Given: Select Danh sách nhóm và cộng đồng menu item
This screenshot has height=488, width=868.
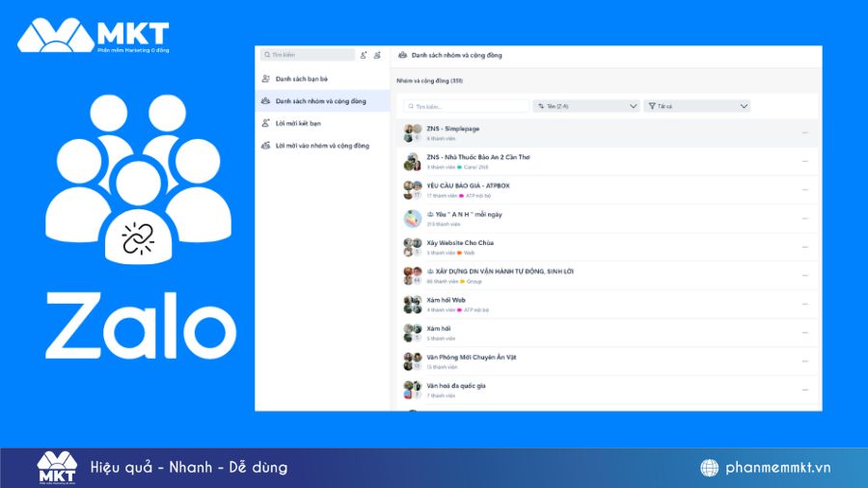Looking at the screenshot, I should [x=323, y=101].
